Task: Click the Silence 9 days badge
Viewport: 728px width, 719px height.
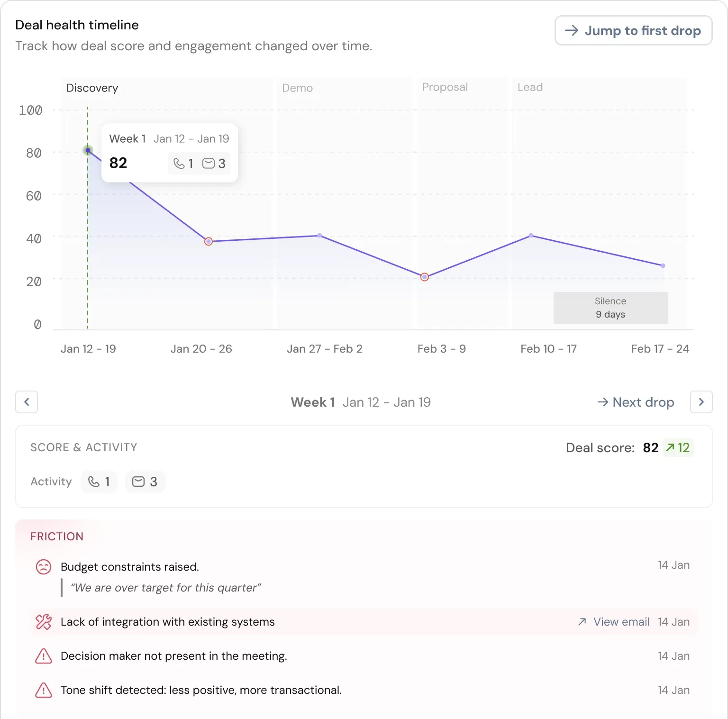Action: coord(610,308)
